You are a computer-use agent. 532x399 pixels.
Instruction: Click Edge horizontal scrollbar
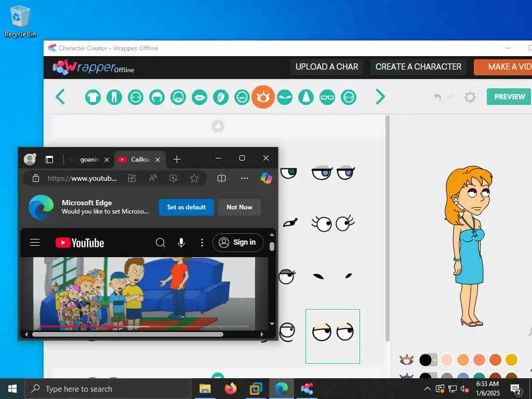point(128,334)
